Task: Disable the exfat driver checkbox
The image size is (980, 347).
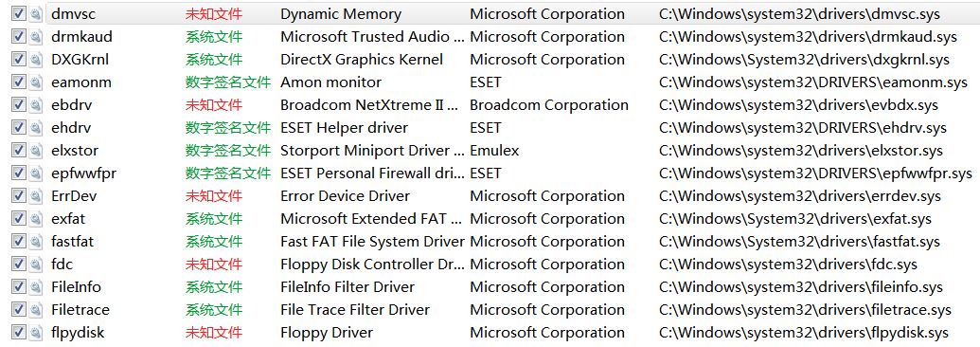Action: (x=19, y=219)
